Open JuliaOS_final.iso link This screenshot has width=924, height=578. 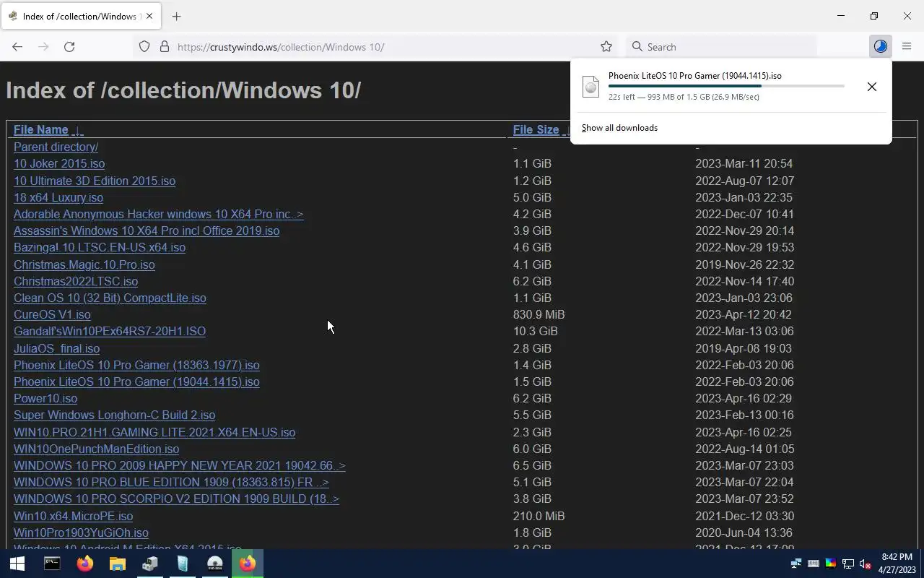[56, 348]
